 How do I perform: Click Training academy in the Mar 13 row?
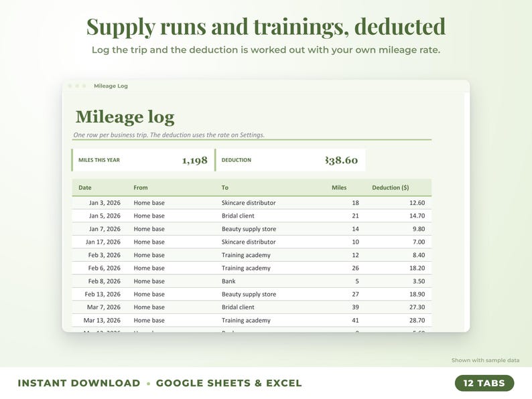point(246,320)
